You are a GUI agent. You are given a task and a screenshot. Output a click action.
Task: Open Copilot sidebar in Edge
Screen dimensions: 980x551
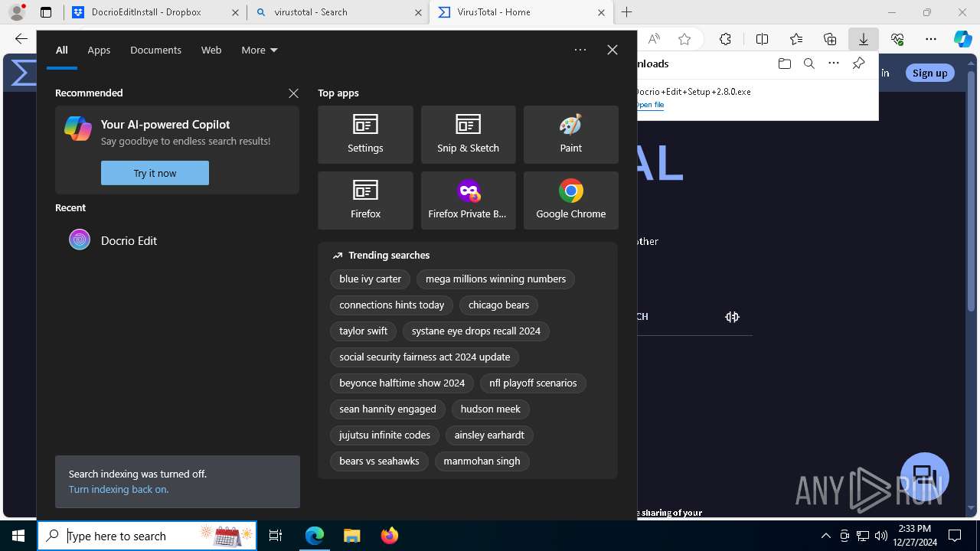(963, 39)
